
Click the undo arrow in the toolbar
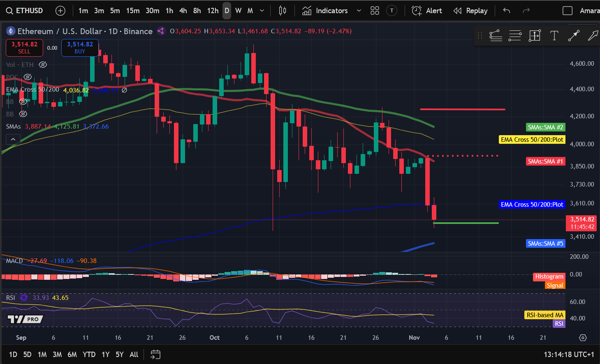pos(506,10)
